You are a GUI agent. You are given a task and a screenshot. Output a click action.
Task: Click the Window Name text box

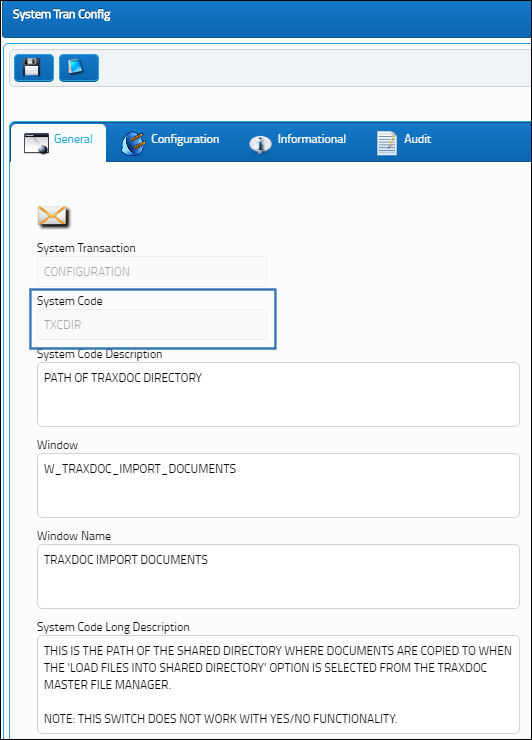[278, 577]
